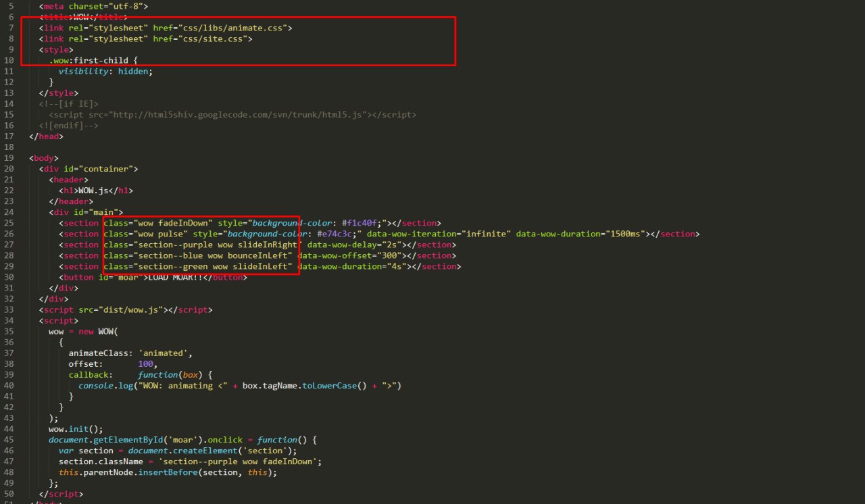Image resolution: width=865 pixels, height=504 pixels.
Task: Click the "wow fadeInDown" class on line 25
Action: pyautogui.click(x=173, y=222)
